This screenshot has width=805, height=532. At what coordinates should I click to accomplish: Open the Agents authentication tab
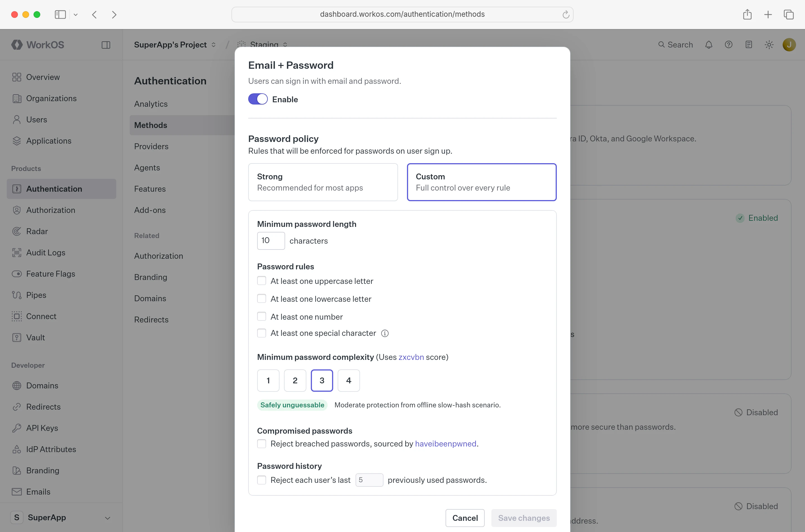point(147,168)
